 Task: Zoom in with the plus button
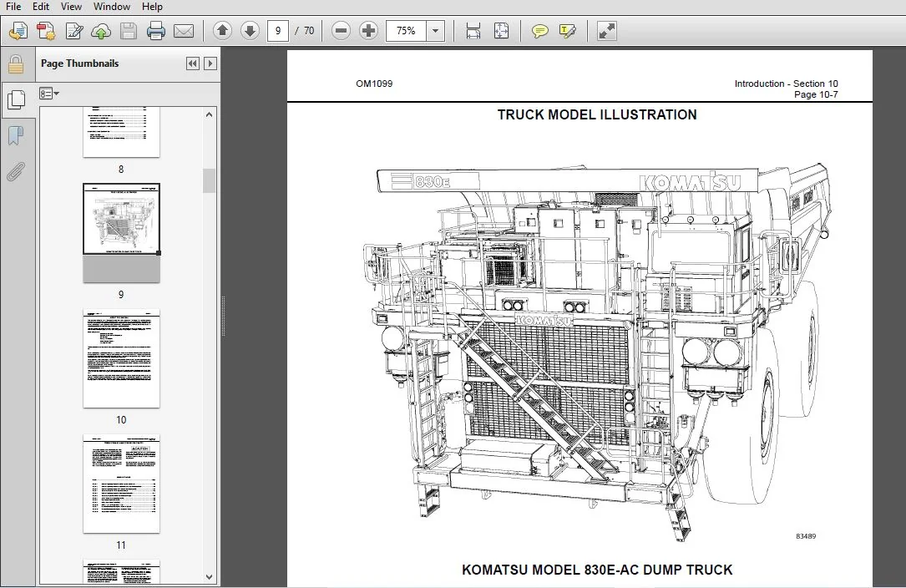coord(368,31)
